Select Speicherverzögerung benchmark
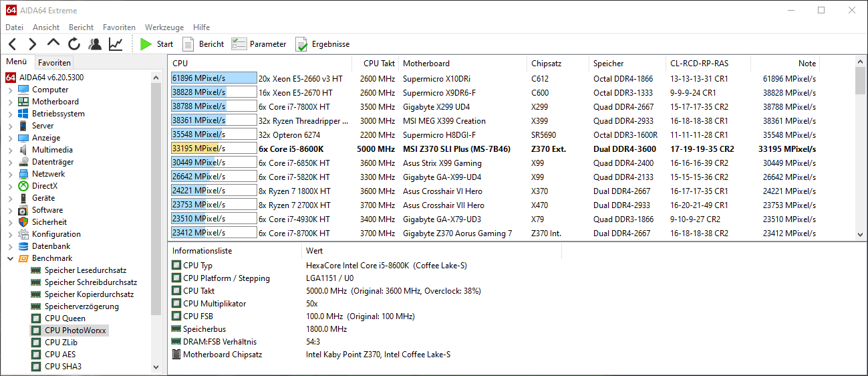 click(x=82, y=306)
